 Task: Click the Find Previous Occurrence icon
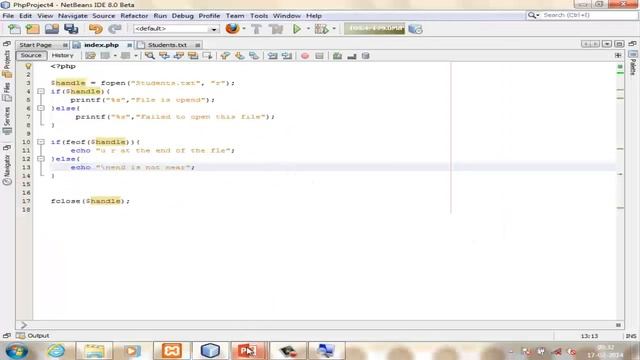(x=164, y=56)
